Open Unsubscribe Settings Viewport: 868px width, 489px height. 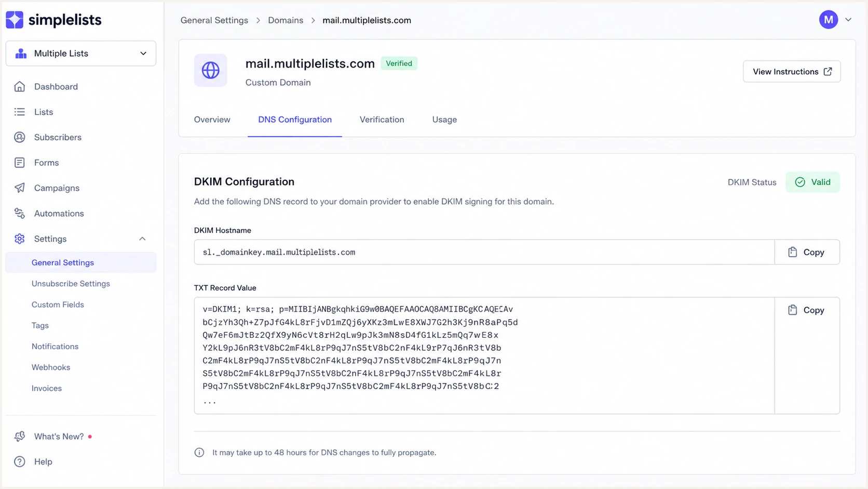tap(71, 284)
